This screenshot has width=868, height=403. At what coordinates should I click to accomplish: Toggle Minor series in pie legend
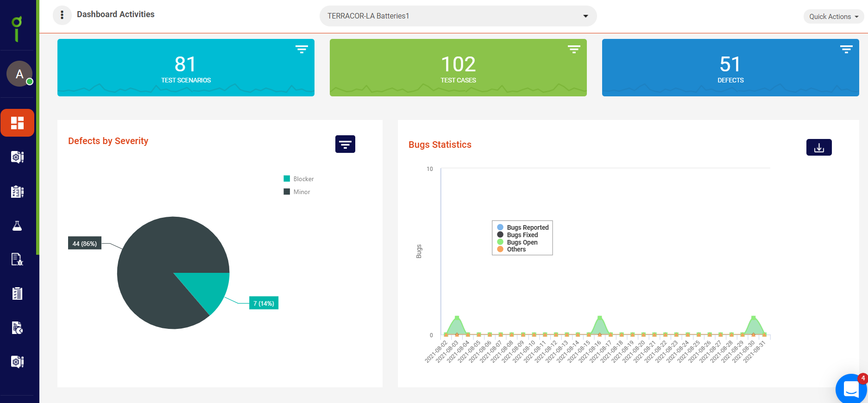(297, 192)
